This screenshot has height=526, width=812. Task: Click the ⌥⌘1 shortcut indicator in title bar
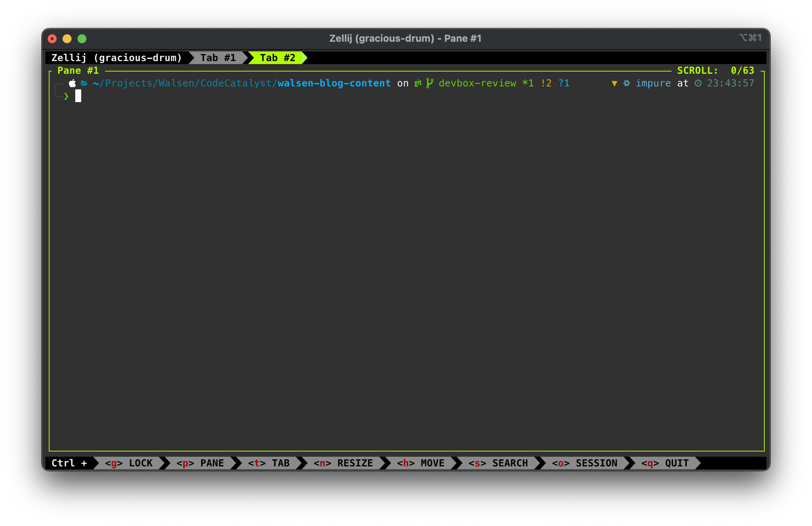click(750, 38)
